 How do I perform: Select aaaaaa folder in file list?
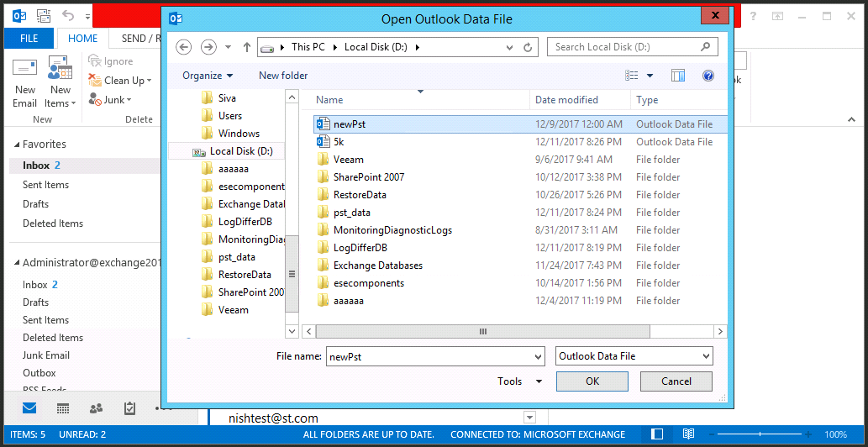(x=520, y=301)
